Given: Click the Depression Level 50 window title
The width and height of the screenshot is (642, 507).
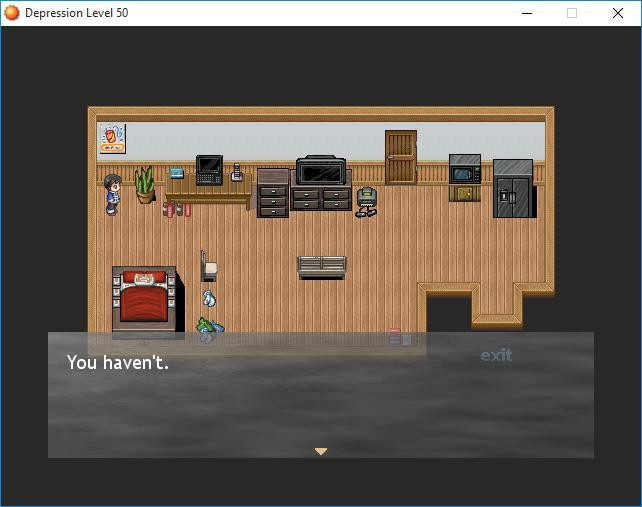Looking at the screenshot, I should click(77, 13).
